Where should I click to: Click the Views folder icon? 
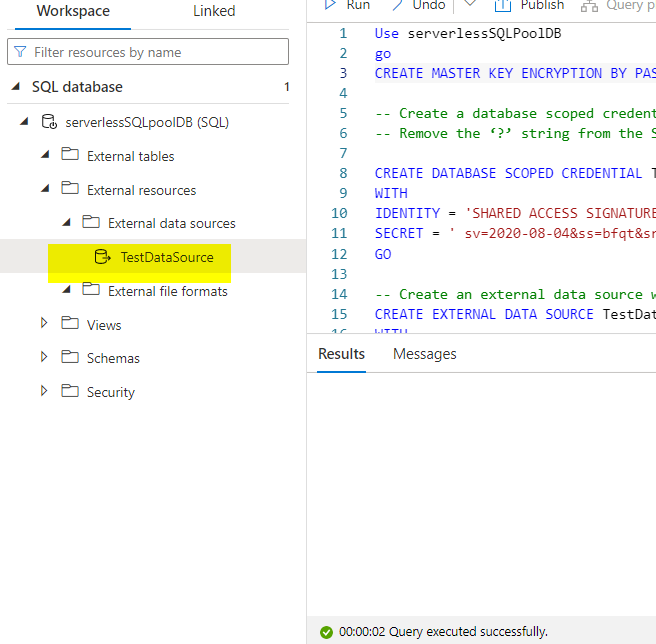[70, 323]
